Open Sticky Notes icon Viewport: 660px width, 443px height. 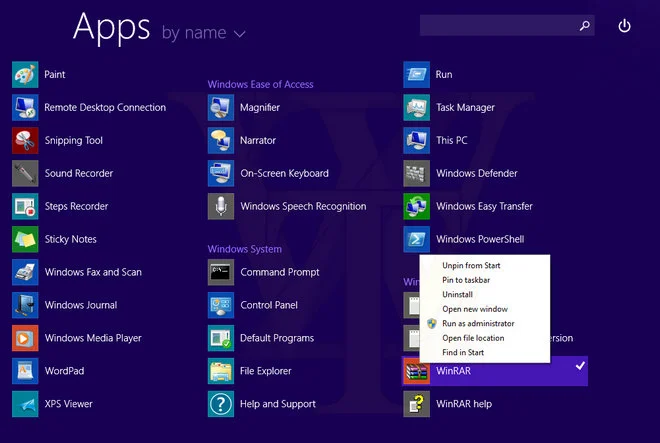click(25, 239)
